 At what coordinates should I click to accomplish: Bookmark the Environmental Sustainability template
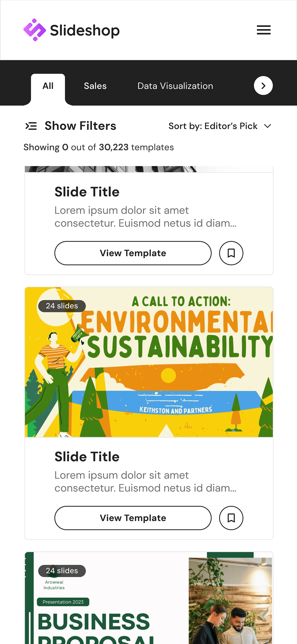pos(231,518)
